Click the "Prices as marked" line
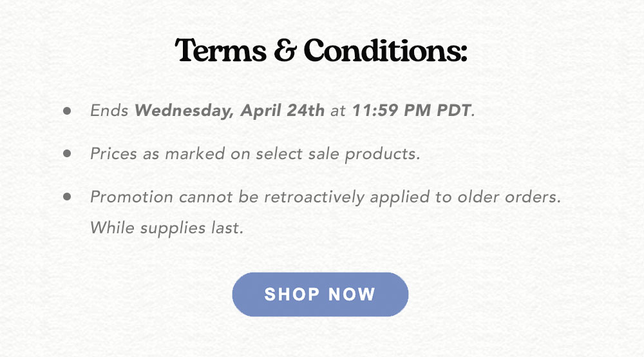 click(x=255, y=154)
